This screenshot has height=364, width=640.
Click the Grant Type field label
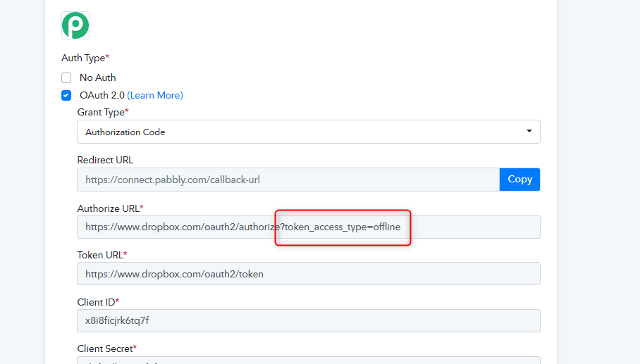[102, 112]
